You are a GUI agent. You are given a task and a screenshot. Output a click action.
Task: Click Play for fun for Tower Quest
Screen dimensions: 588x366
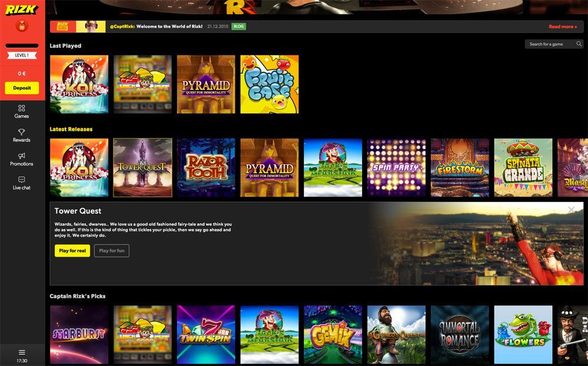point(112,251)
